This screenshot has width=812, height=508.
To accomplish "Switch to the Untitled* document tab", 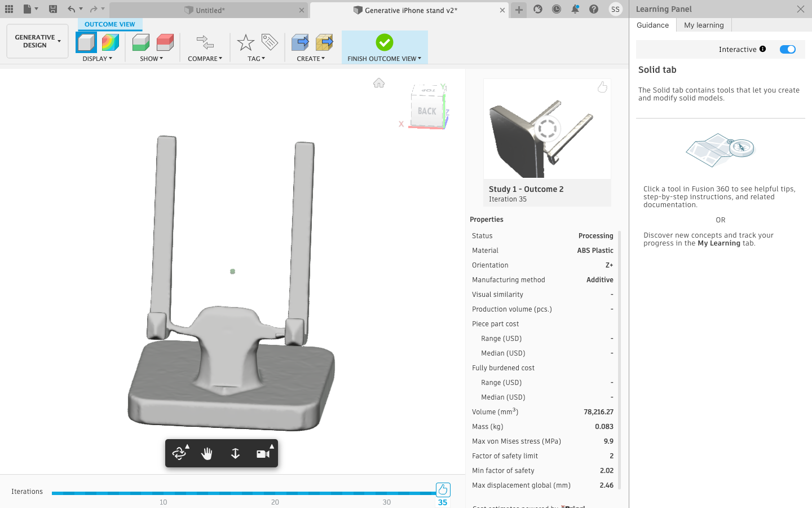I will coord(209,10).
